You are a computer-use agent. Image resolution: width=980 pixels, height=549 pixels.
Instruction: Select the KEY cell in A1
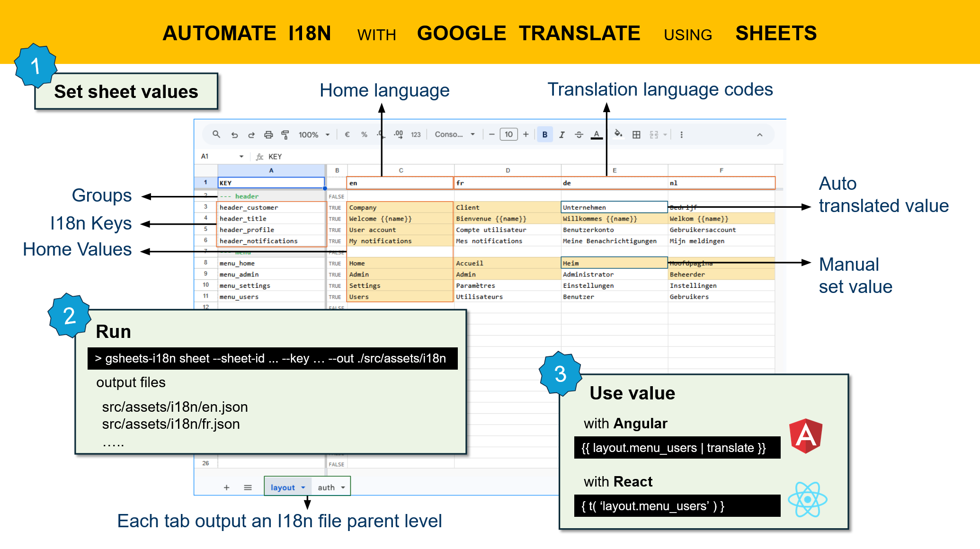pos(271,183)
